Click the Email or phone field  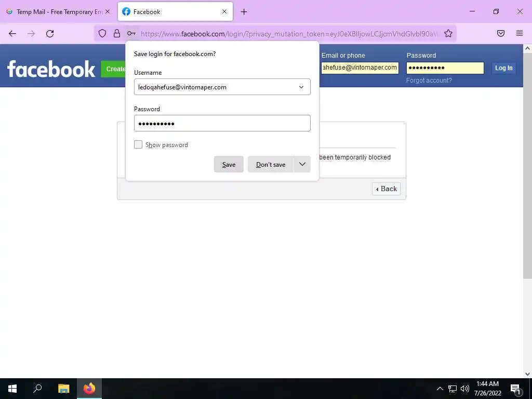point(360,68)
